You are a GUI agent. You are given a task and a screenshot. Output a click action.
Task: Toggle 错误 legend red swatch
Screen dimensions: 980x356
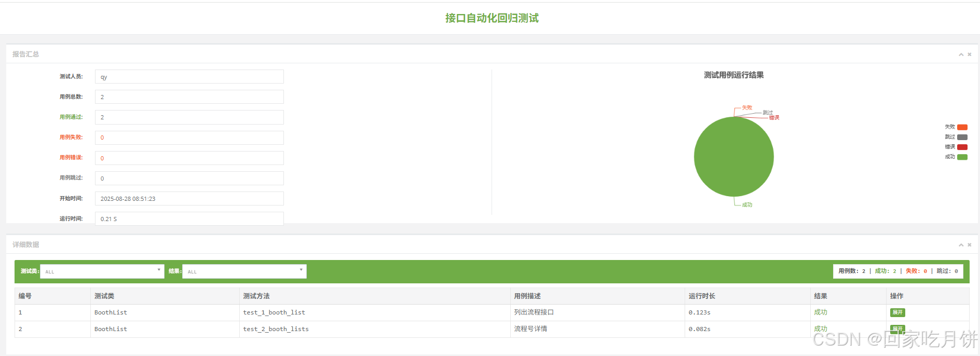coord(962,147)
